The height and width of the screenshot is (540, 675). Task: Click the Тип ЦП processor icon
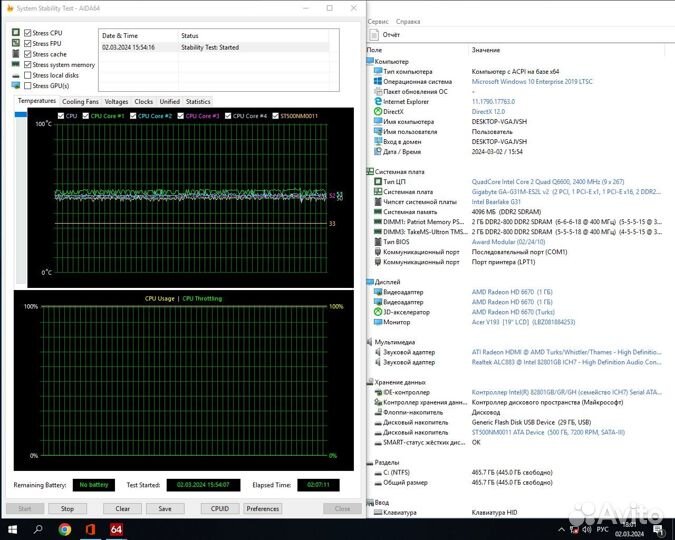[378, 181]
